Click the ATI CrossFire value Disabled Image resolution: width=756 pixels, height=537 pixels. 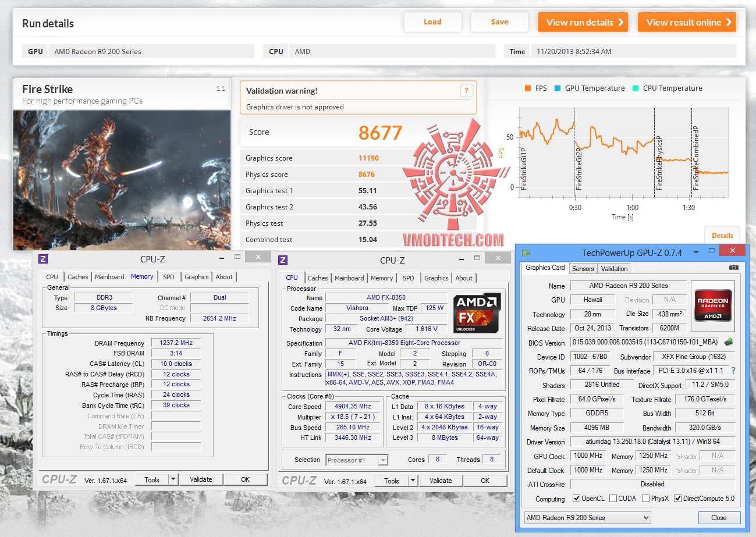[652, 484]
